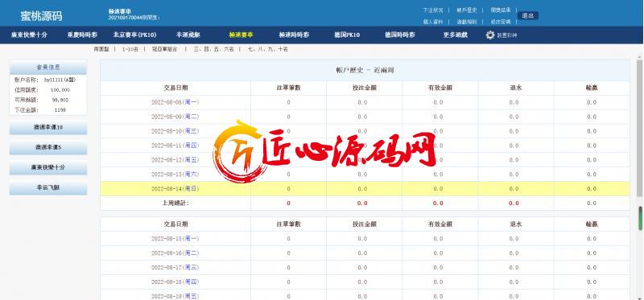Select 德国PK10 in the navigation bar
The width and height of the screenshot is (644, 300).
coord(347,35)
